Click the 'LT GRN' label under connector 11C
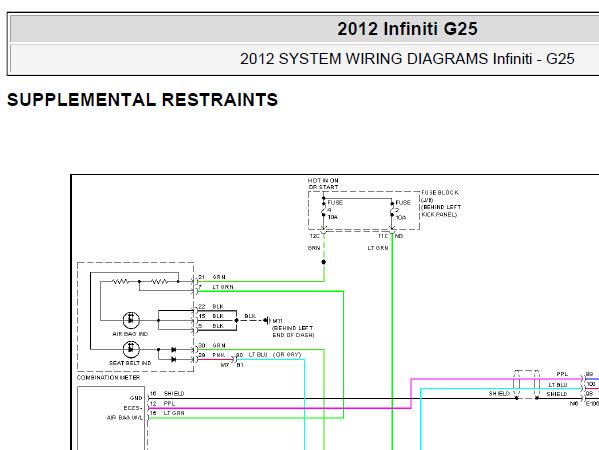 pos(378,248)
